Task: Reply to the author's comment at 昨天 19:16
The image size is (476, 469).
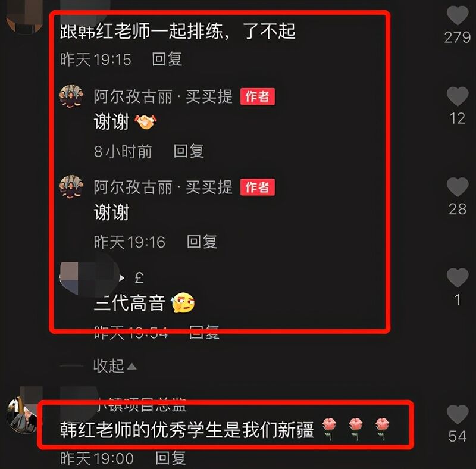Action: coord(202,242)
